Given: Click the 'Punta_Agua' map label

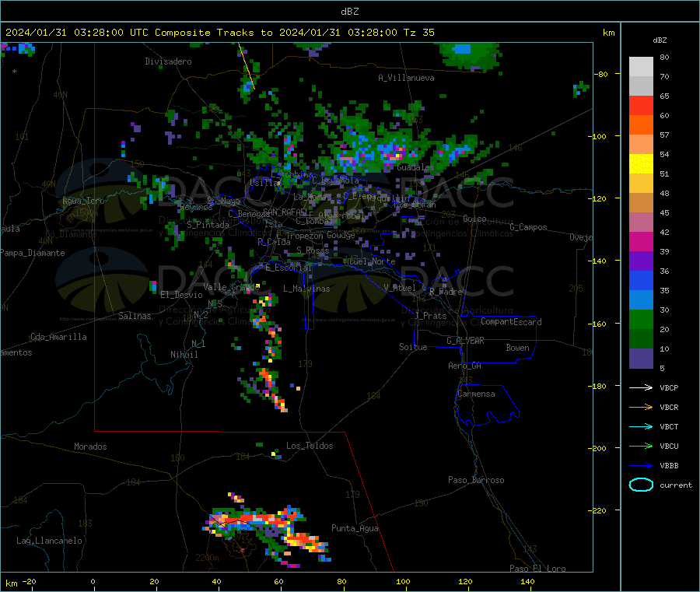Looking at the screenshot, I should coord(355,528).
